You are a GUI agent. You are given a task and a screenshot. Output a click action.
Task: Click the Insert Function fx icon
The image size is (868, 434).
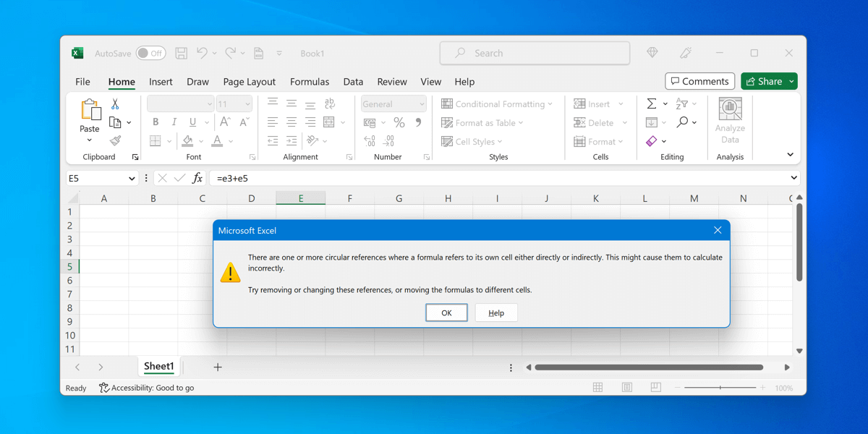pyautogui.click(x=197, y=178)
